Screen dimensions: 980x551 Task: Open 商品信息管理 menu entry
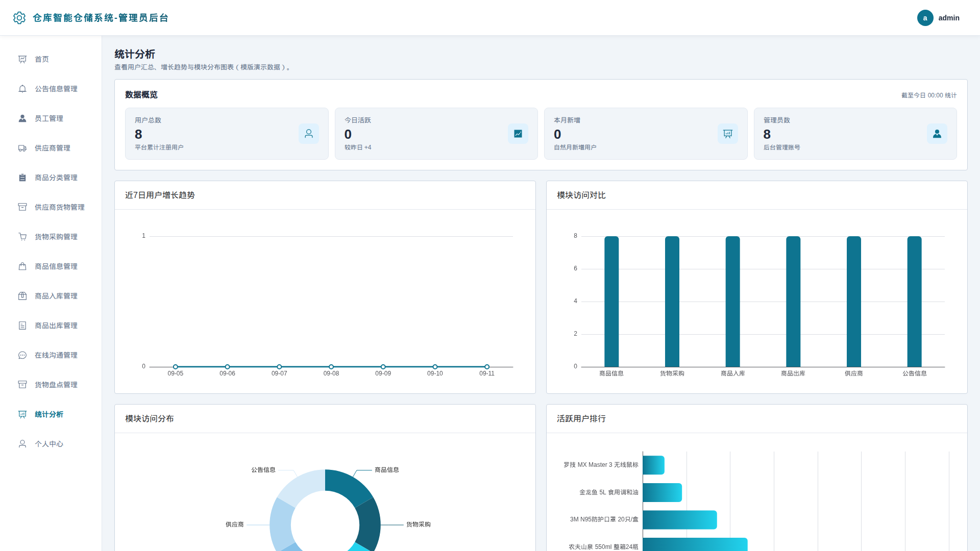click(51, 266)
